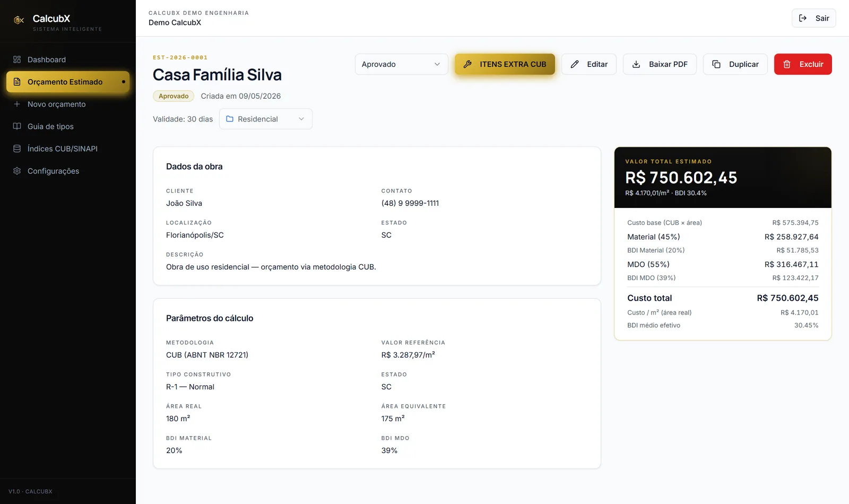Click the pencil icon on Editar

tap(575, 64)
